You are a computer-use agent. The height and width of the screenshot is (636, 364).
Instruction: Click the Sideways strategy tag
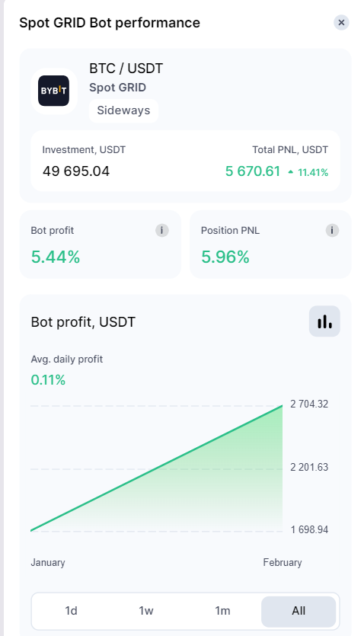pos(123,110)
